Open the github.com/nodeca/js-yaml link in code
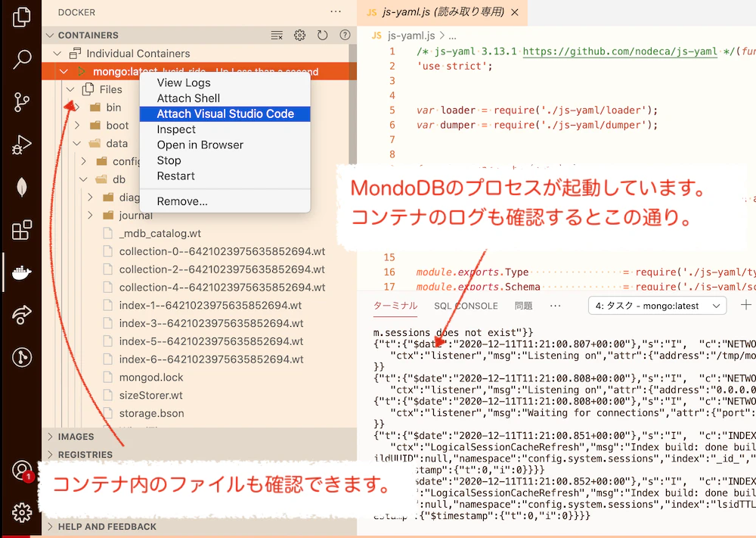Screen dimensions: 756x538 [x=620, y=51]
